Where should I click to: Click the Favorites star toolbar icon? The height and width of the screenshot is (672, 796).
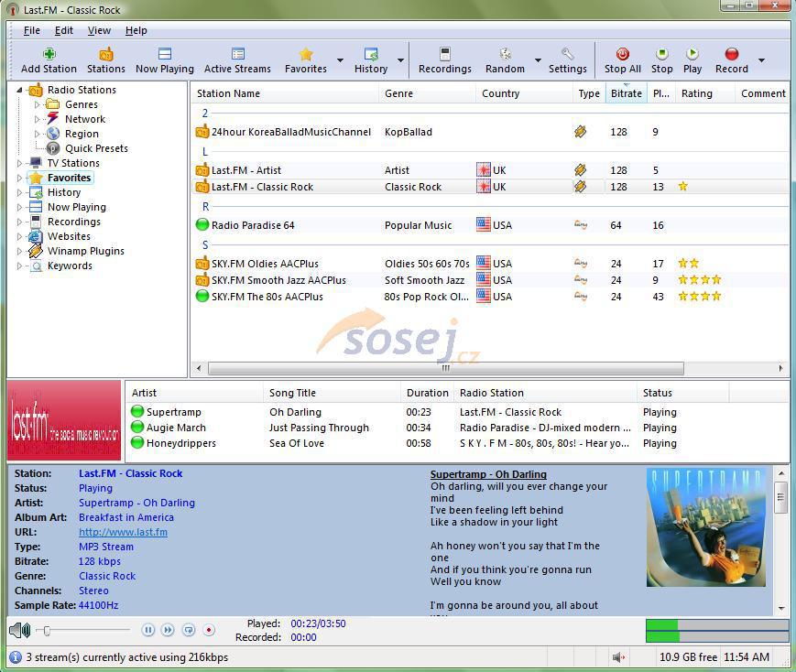[x=306, y=54]
